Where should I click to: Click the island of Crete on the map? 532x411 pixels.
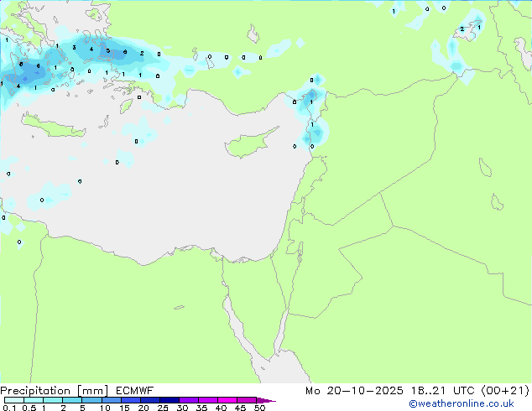point(54,126)
